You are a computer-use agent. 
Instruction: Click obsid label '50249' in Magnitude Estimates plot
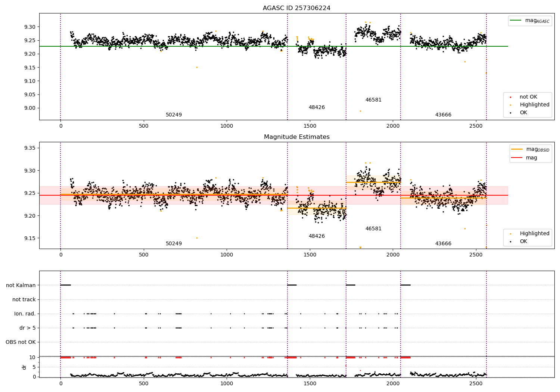click(x=174, y=244)
